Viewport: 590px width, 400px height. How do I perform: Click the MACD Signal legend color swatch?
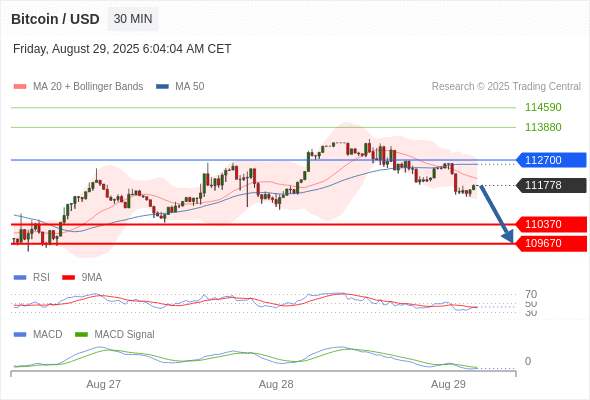[x=81, y=335]
